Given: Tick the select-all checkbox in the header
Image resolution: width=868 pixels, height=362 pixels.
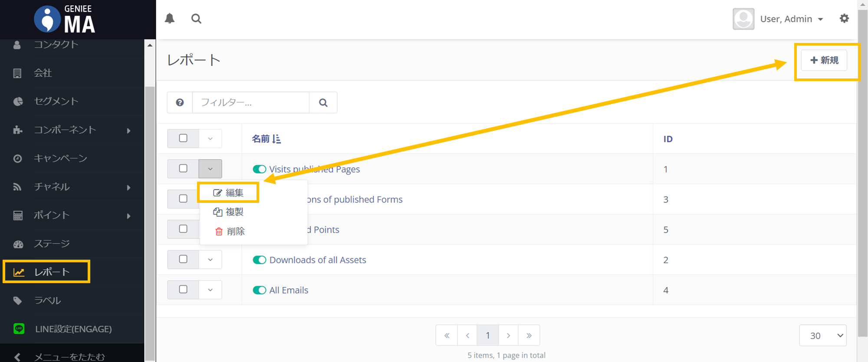Looking at the screenshot, I should (183, 138).
